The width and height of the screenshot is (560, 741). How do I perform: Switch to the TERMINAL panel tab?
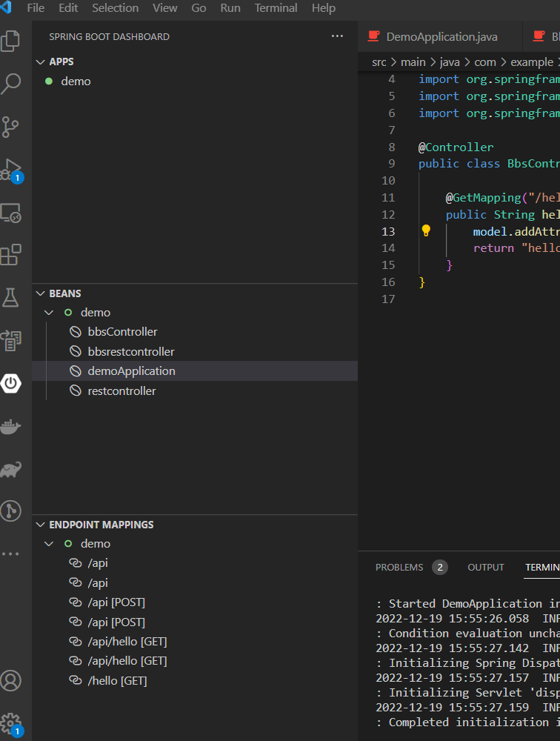point(542,567)
